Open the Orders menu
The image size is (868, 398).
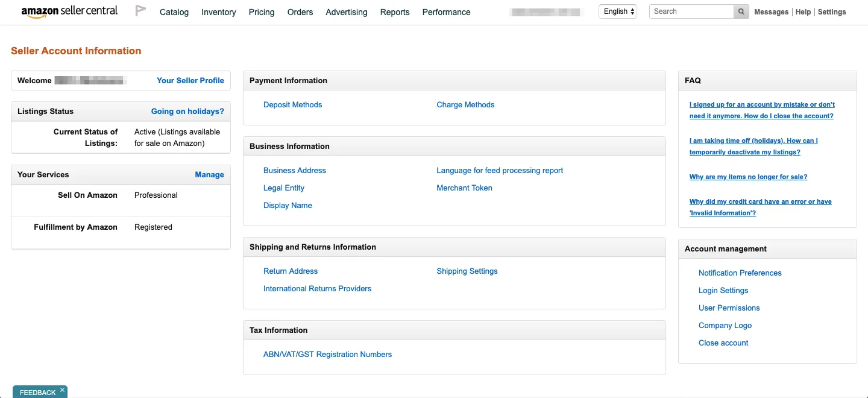300,12
